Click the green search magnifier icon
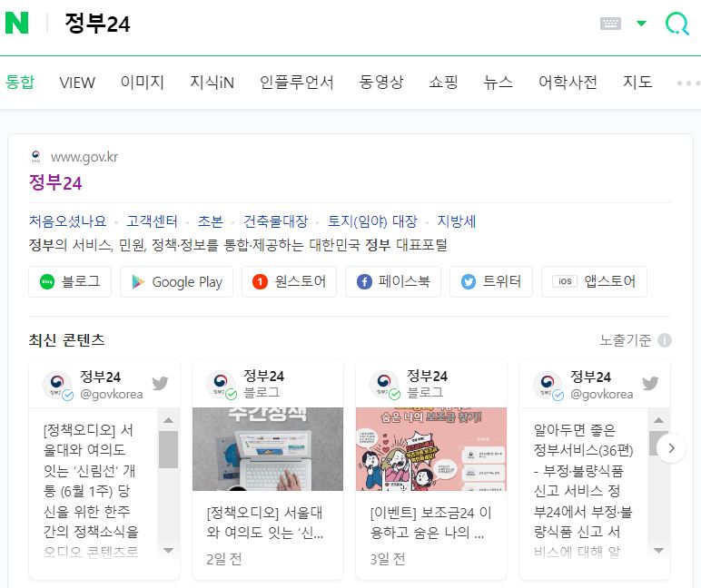The image size is (701, 588). pyautogui.click(x=676, y=24)
